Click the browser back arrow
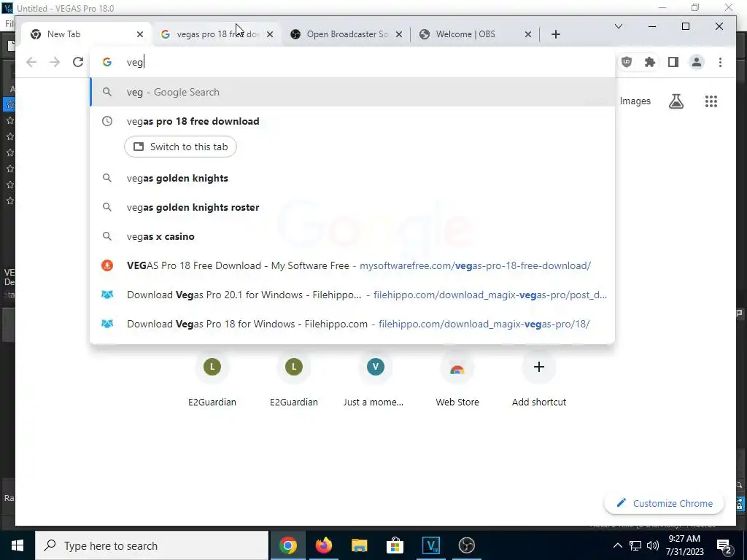 pyautogui.click(x=31, y=62)
